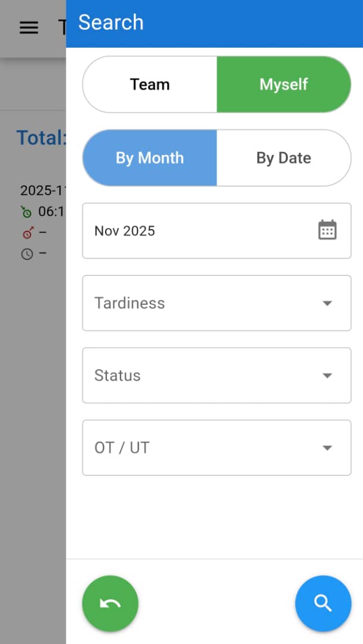This screenshot has width=363, height=644.
Task: Click the gray clock duration icon
Action: (x=27, y=254)
